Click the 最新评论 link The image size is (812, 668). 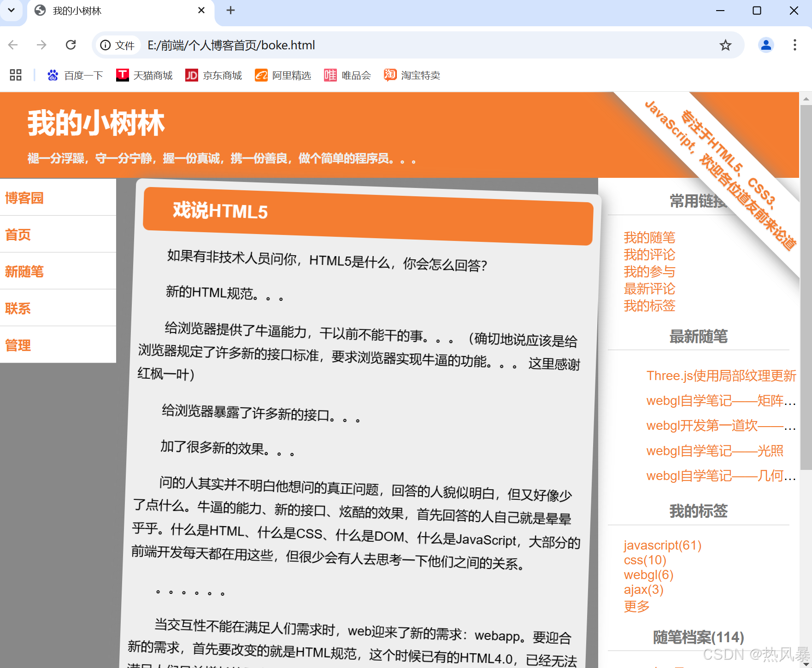pos(649,288)
